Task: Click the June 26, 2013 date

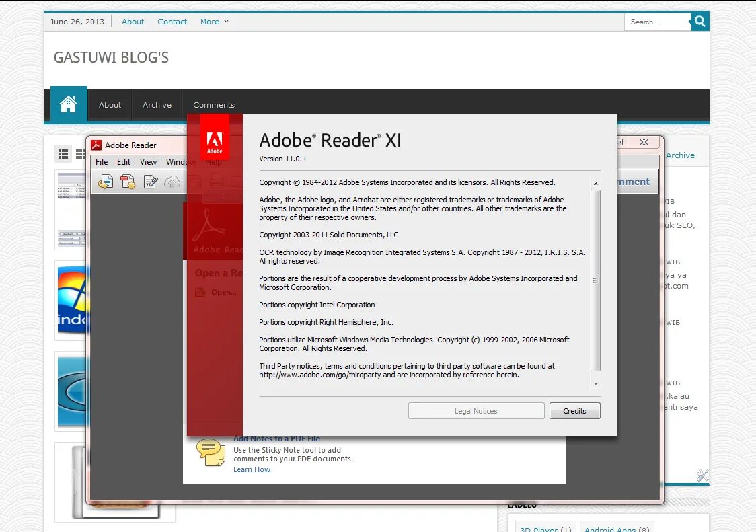Action: [x=77, y=22]
